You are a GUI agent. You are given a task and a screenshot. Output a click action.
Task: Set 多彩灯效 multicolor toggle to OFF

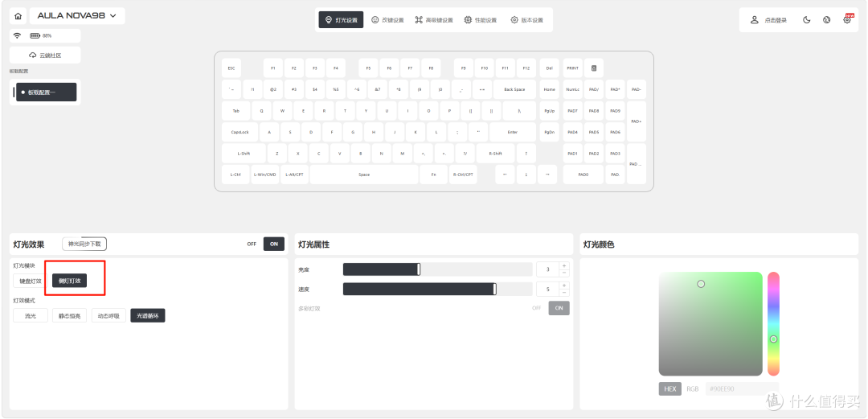click(x=536, y=308)
